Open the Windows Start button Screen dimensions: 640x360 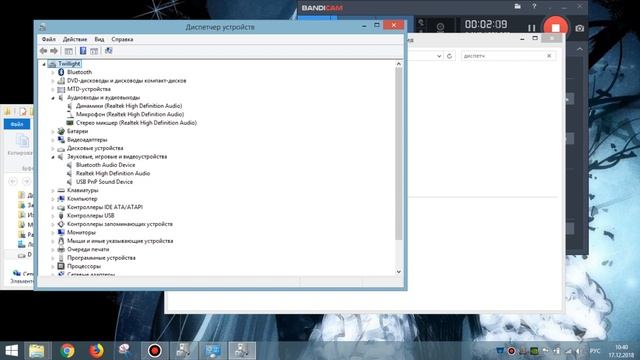coord(11,351)
